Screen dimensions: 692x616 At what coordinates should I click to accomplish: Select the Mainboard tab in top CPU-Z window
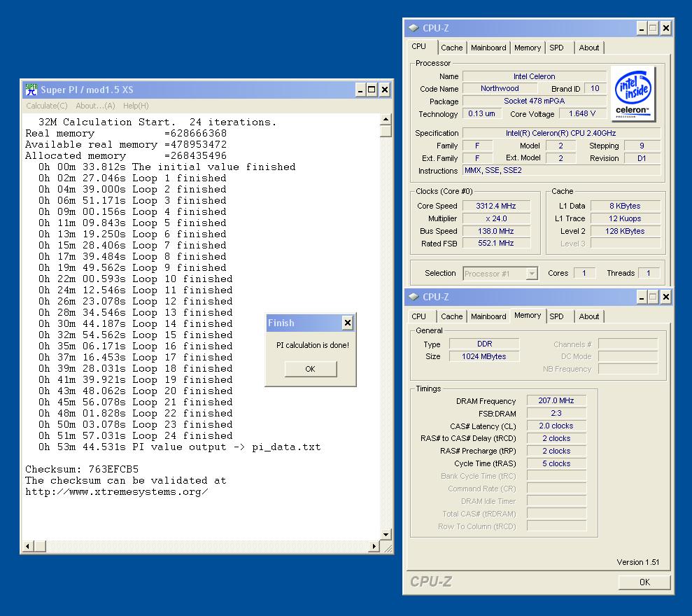pyautogui.click(x=488, y=48)
